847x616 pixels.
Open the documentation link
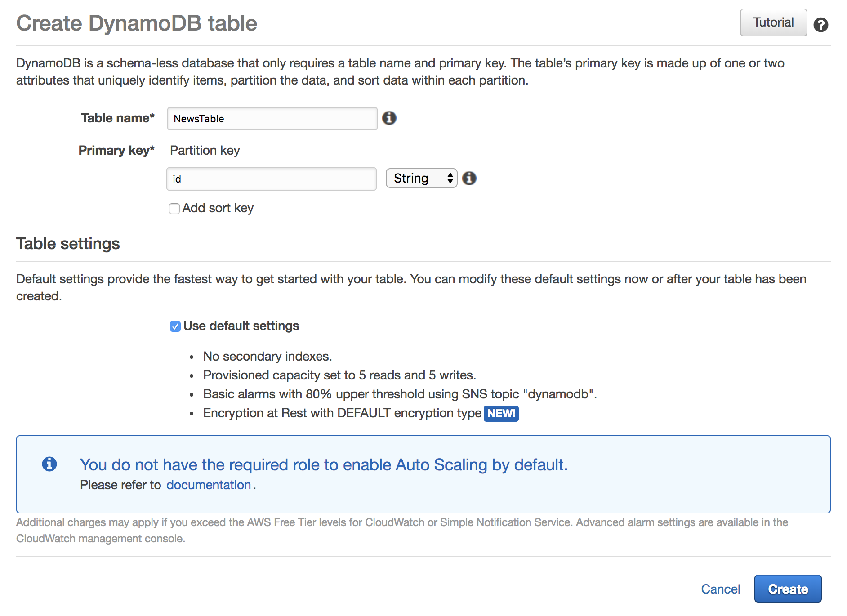tap(209, 485)
